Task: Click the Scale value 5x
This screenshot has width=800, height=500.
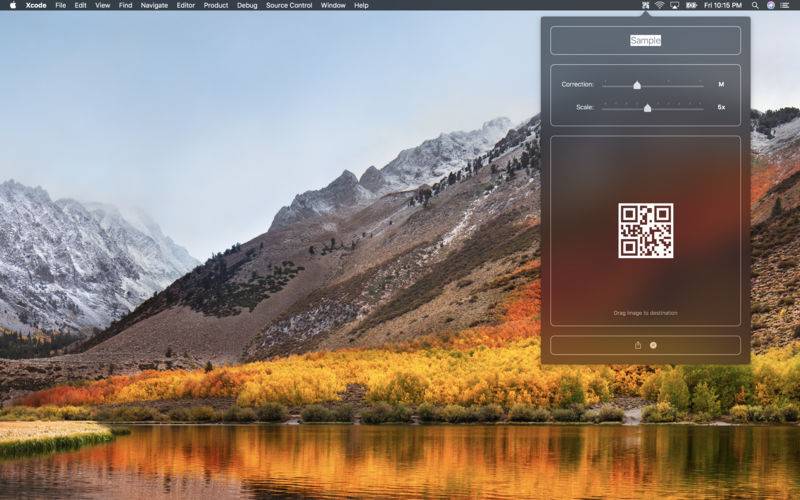Action: coord(721,107)
